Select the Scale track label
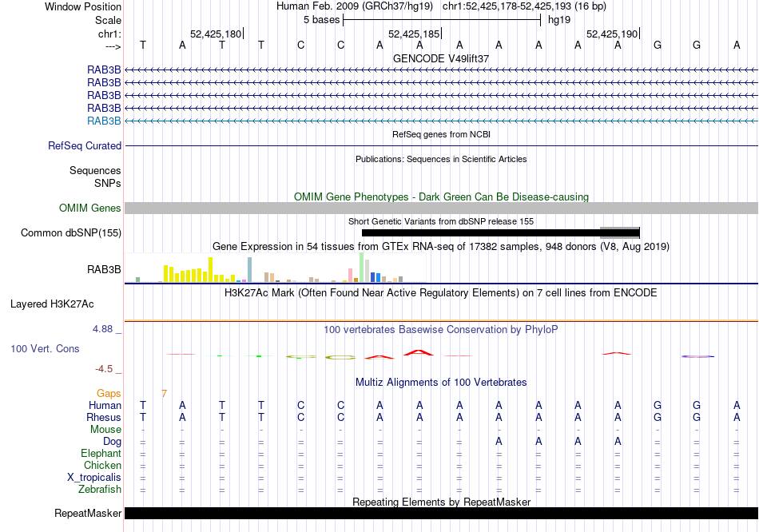Image resolution: width=759 pixels, height=532 pixels. pos(108,20)
